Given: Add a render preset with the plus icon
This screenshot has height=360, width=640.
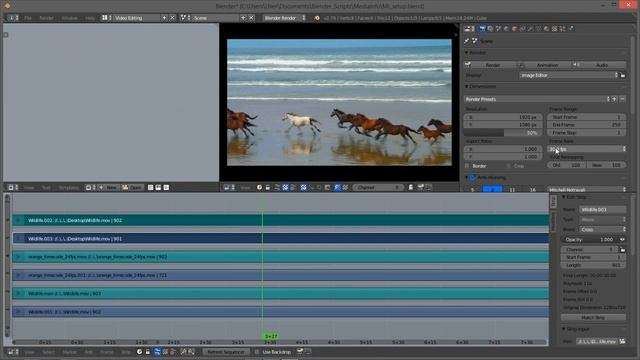Looking at the screenshot, I should pyautogui.click(x=614, y=99).
